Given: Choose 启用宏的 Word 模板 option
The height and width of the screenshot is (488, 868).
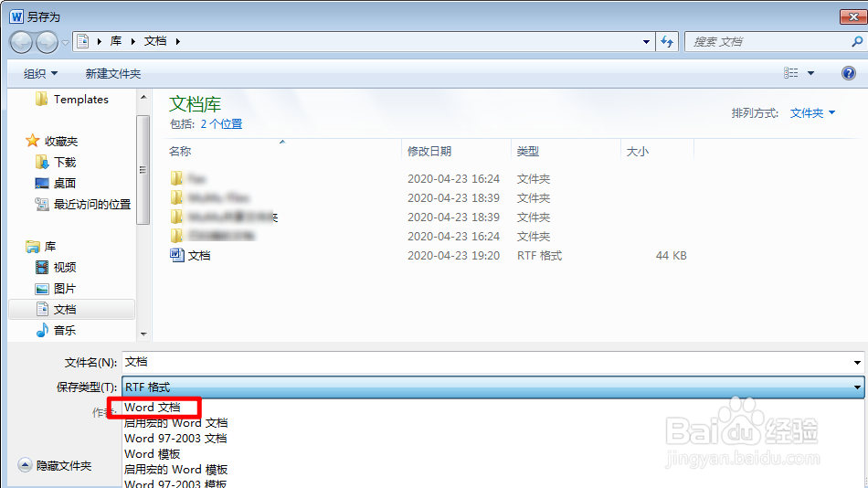Looking at the screenshot, I should tap(176, 469).
